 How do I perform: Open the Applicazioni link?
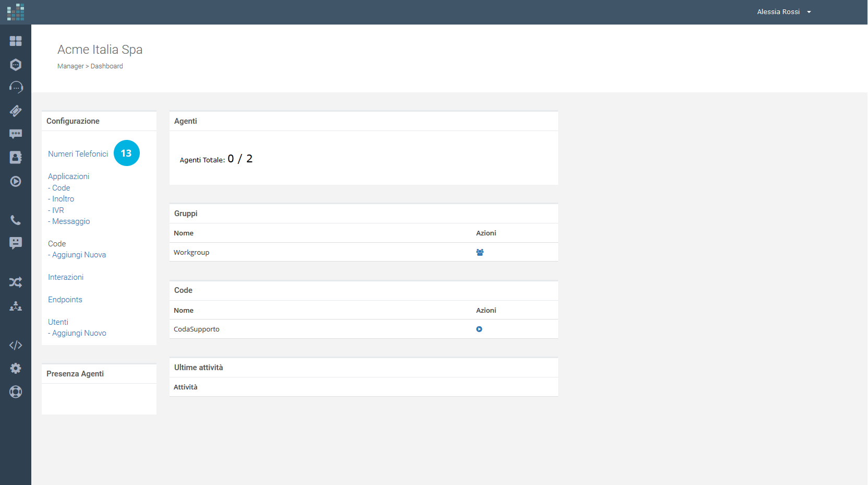tap(68, 176)
